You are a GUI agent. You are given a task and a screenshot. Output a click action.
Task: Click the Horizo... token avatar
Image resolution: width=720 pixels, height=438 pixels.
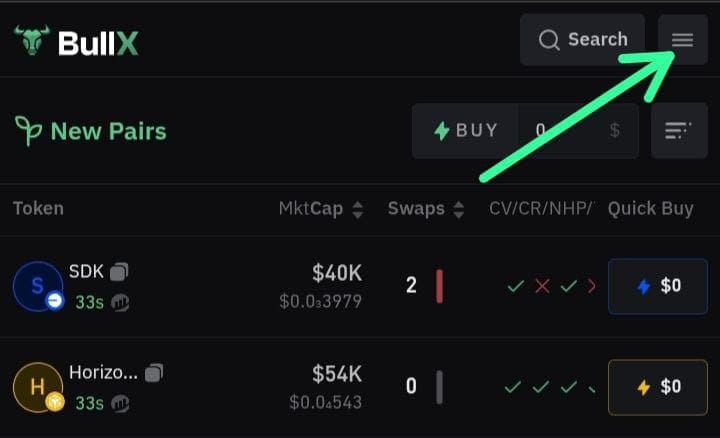tap(38, 388)
